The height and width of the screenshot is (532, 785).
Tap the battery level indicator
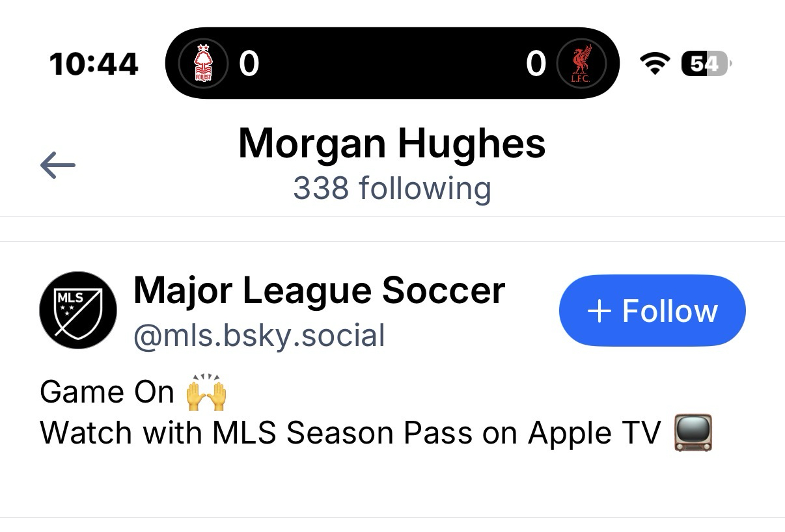pos(706,63)
